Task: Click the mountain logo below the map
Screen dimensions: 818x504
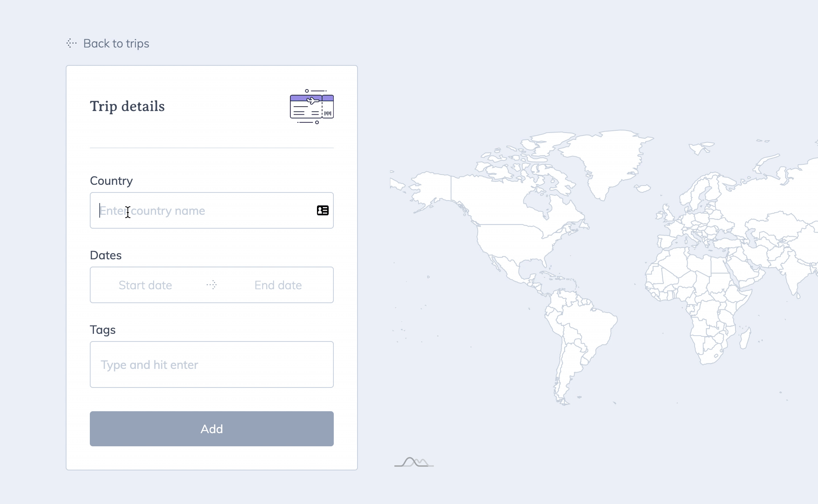Action: pyautogui.click(x=414, y=462)
